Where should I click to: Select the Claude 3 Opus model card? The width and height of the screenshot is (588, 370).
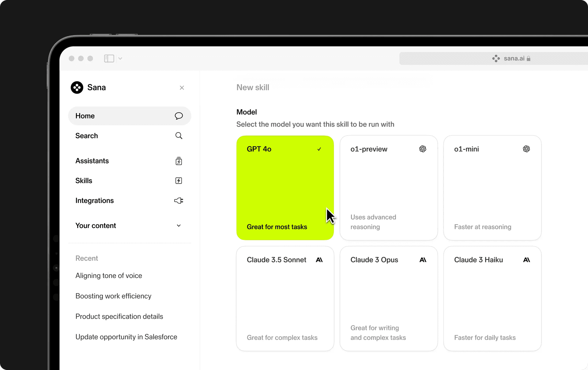pos(389,299)
